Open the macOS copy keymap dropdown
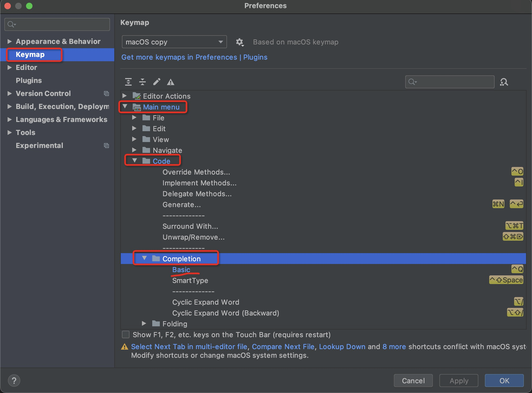Viewport: 532px width, 393px height. click(174, 42)
